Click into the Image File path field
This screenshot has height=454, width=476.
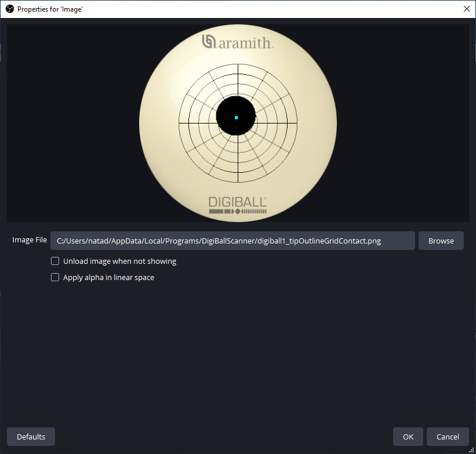[x=232, y=241]
